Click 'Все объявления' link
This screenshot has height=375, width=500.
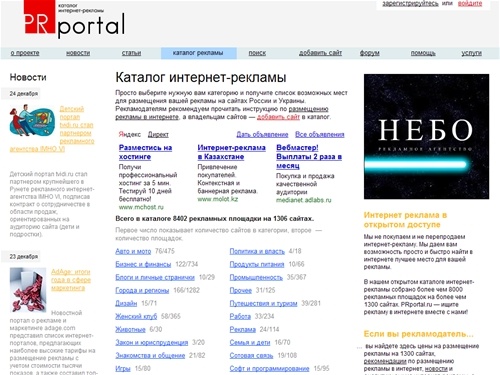(x=320, y=135)
